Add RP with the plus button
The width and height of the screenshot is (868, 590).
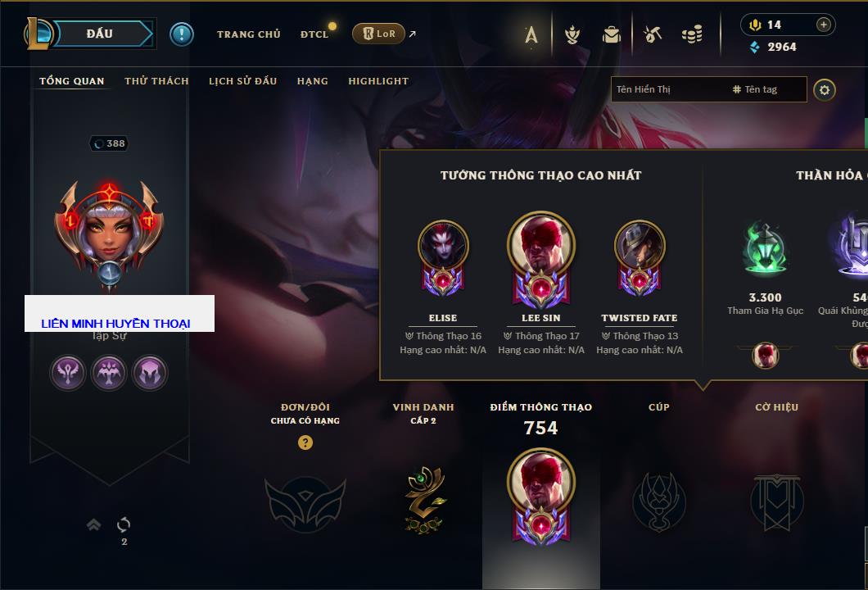pos(824,25)
